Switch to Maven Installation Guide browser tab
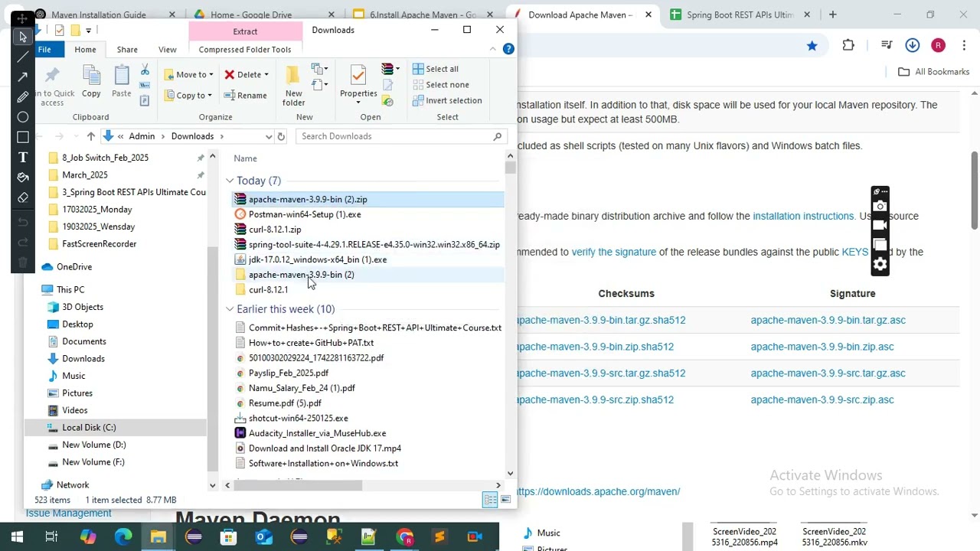980x551 pixels. coord(98,15)
